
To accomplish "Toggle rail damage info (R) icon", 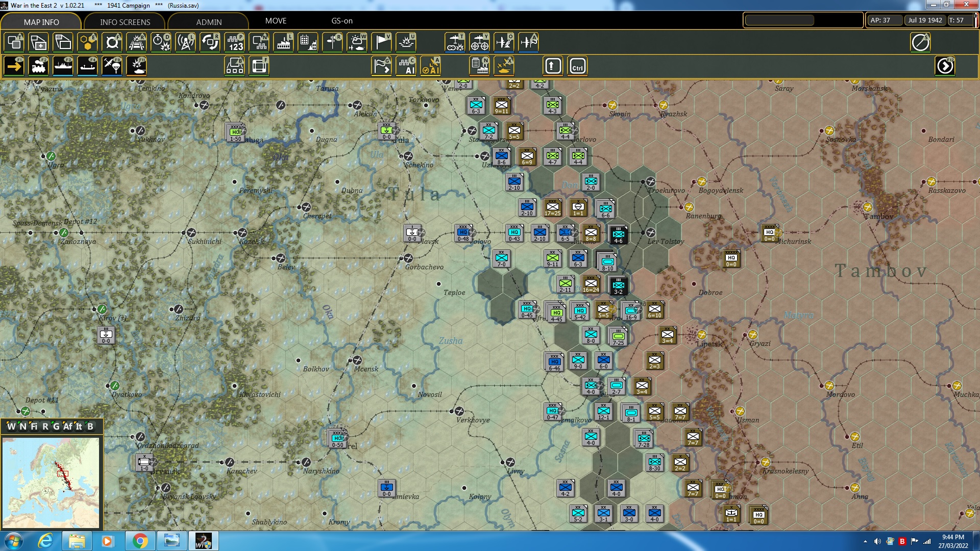I will click(136, 42).
